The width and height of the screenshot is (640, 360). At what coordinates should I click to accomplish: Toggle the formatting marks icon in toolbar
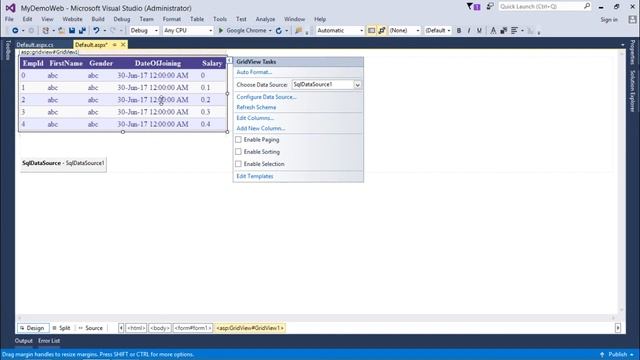pyautogui.click(x=382, y=31)
